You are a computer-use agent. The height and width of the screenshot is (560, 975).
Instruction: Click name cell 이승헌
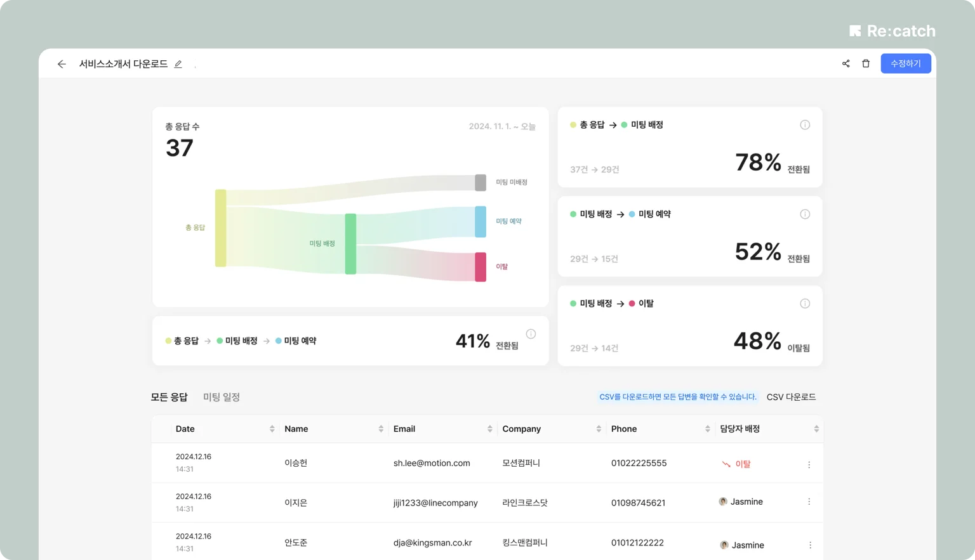point(296,463)
